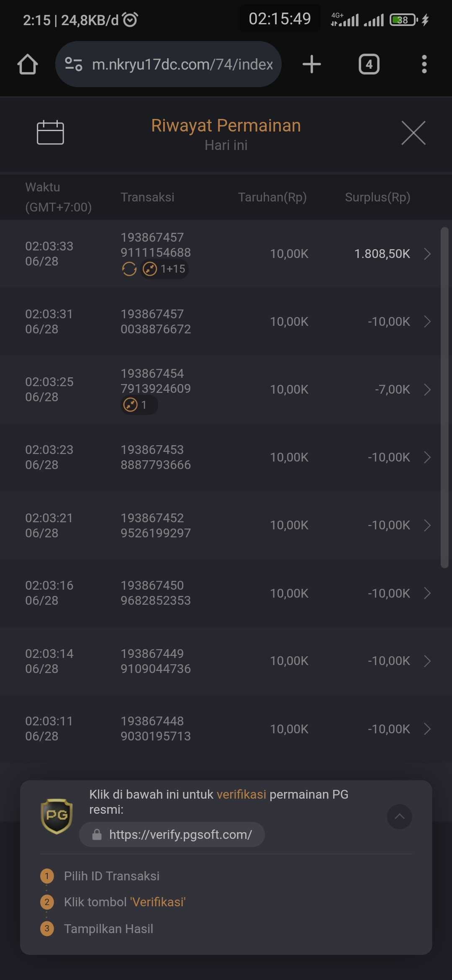Tap the PG shield logo
This screenshot has width=452, height=980.
tap(57, 816)
